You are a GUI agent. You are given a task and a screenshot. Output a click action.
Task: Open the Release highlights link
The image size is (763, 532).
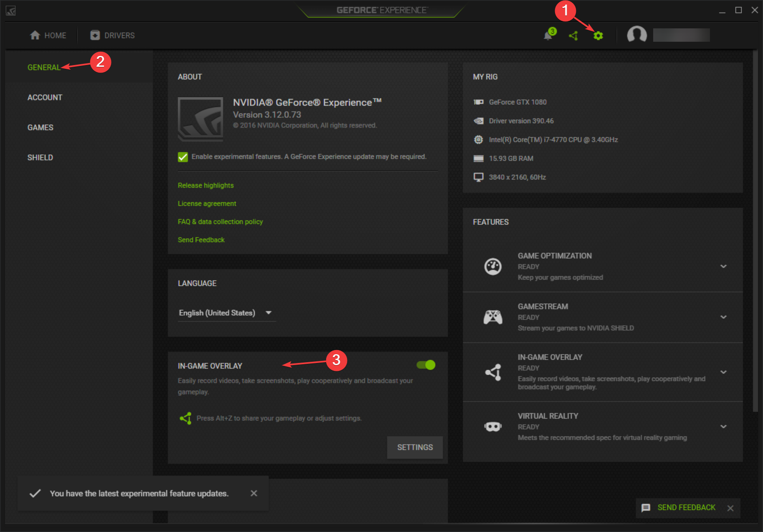206,185
